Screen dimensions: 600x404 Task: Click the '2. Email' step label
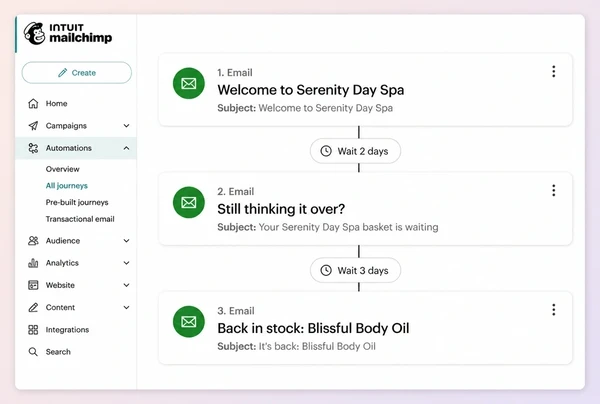(236, 191)
